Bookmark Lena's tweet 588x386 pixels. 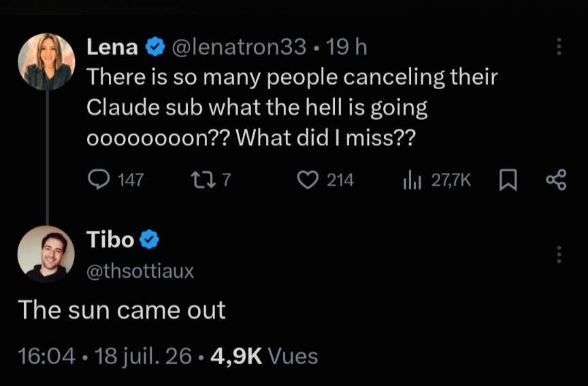(x=508, y=180)
